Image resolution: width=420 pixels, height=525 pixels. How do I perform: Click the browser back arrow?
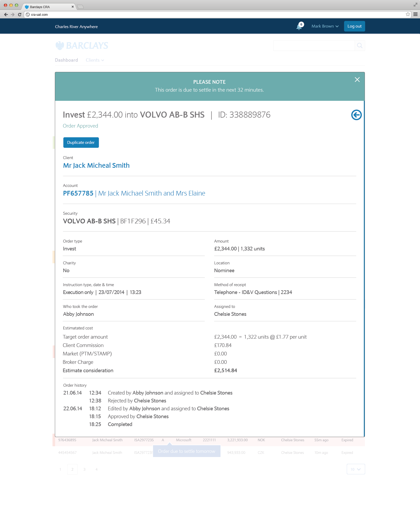pyautogui.click(x=6, y=14)
